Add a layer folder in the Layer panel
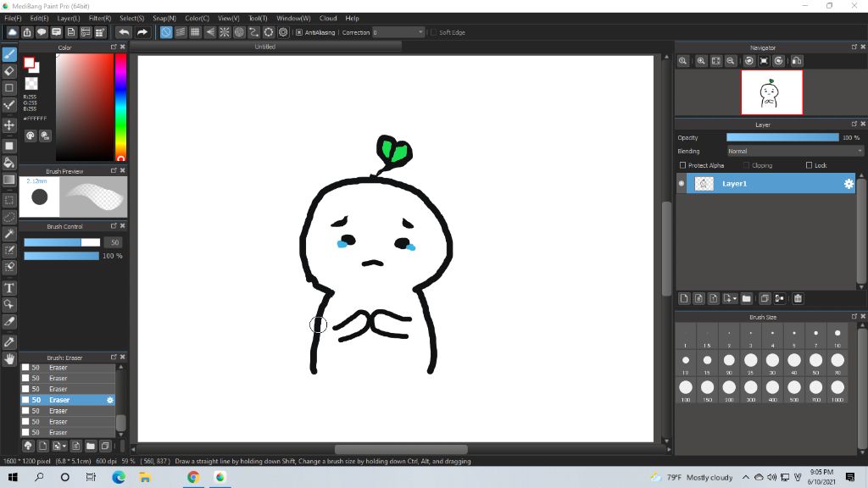 pyautogui.click(x=746, y=298)
